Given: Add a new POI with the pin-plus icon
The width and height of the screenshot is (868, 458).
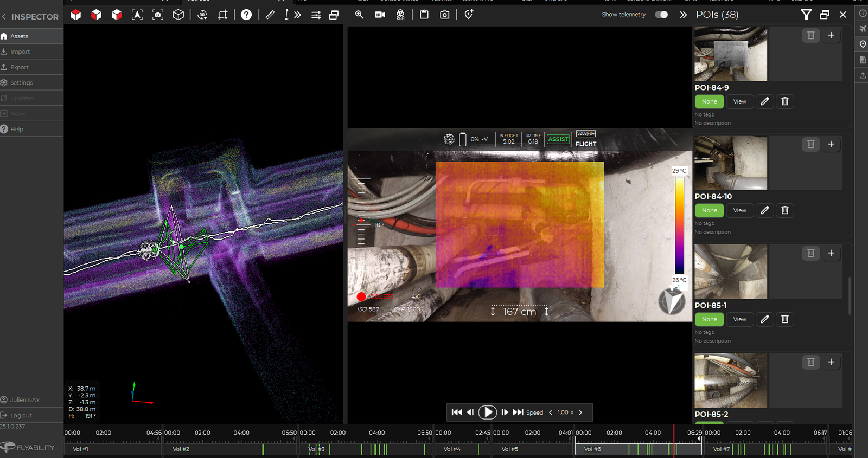Looking at the screenshot, I should (x=469, y=15).
